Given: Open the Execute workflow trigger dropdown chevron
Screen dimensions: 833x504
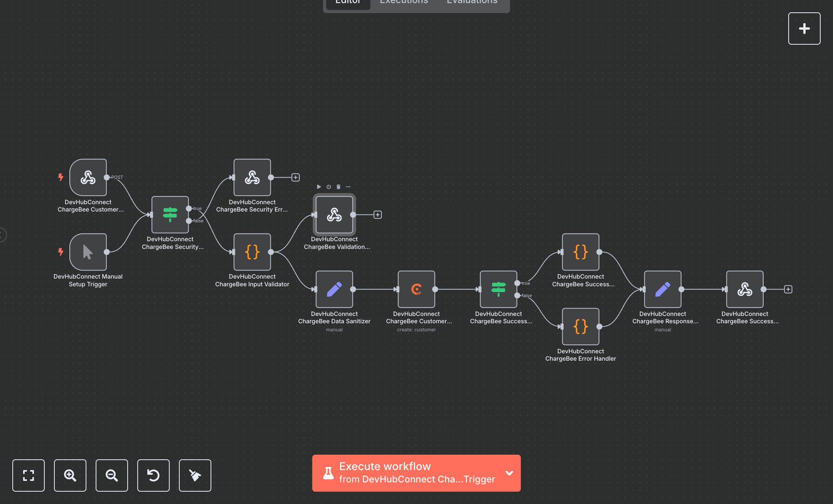Looking at the screenshot, I should tap(509, 473).
